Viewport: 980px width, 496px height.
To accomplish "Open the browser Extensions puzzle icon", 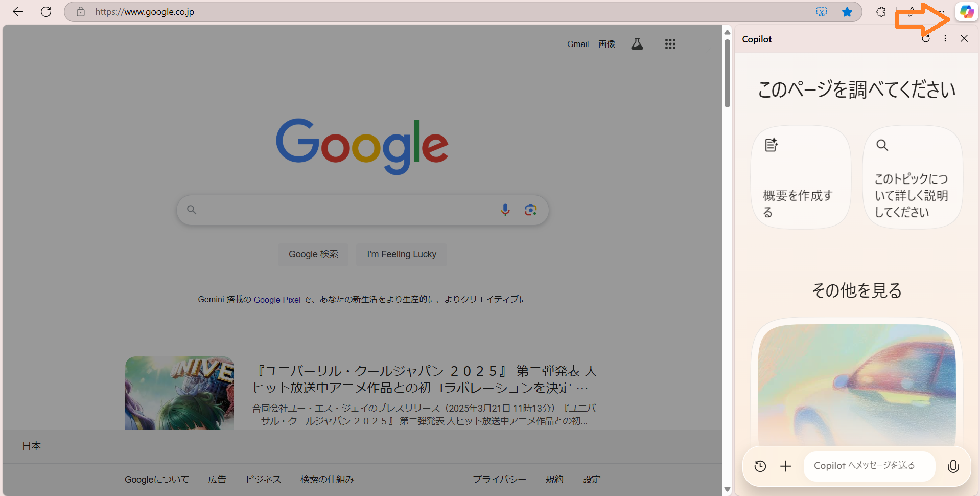I will coord(880,11).
